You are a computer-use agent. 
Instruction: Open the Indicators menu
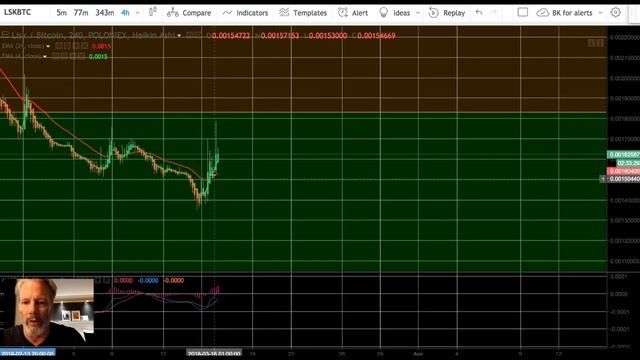pyautogui.click(x=252, y=13)
